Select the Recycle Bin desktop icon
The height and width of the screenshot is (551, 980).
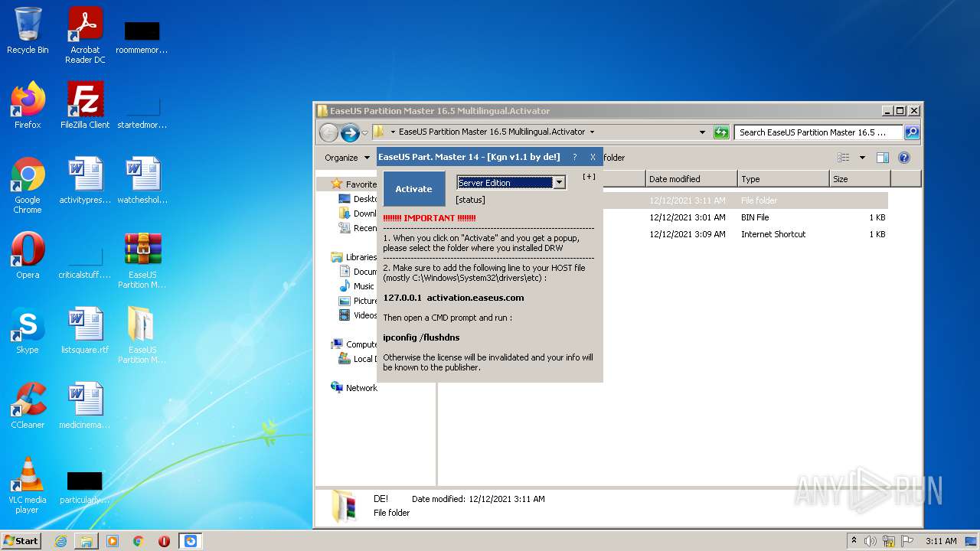pyautogui.click(x=28, y=31)
